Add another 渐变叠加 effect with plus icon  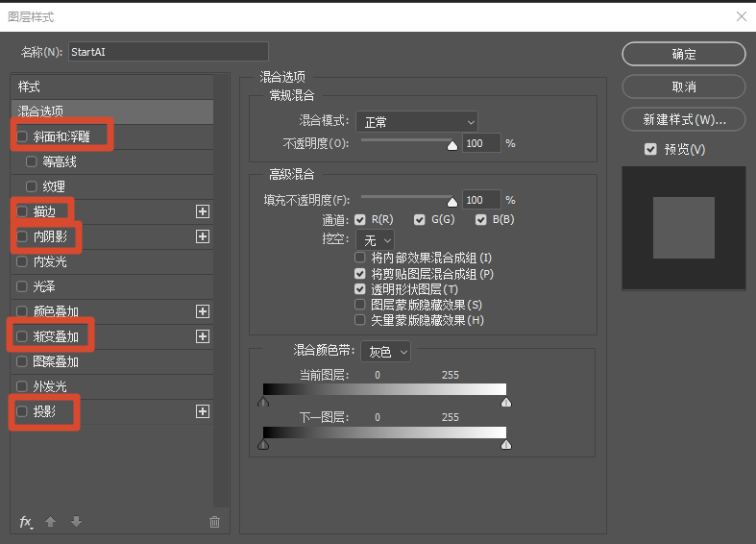click(x=203, y=336)
